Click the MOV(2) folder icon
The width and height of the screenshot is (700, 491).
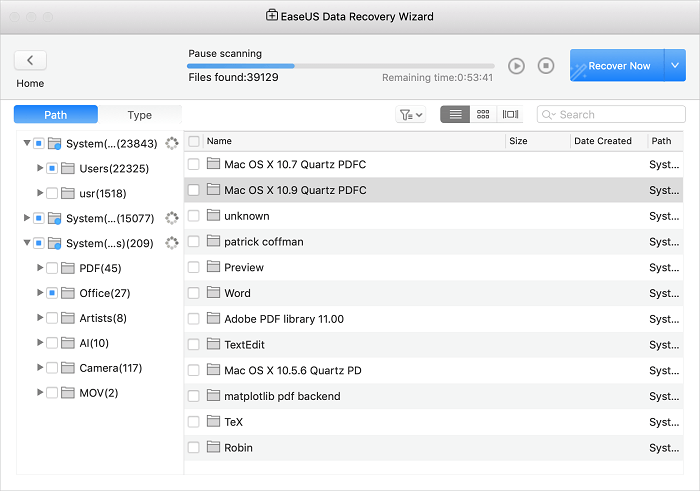click(x=68, y=393)
